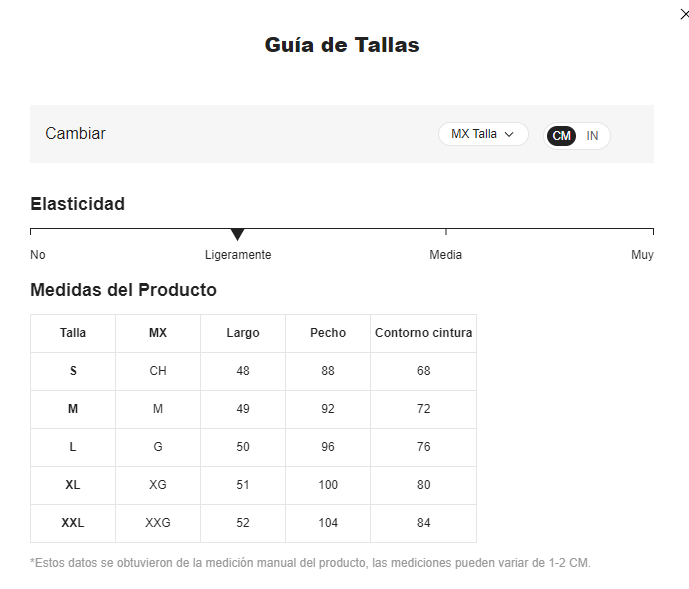Click the pecho value 104 cell
689x589 pixels.
point(328,523)
